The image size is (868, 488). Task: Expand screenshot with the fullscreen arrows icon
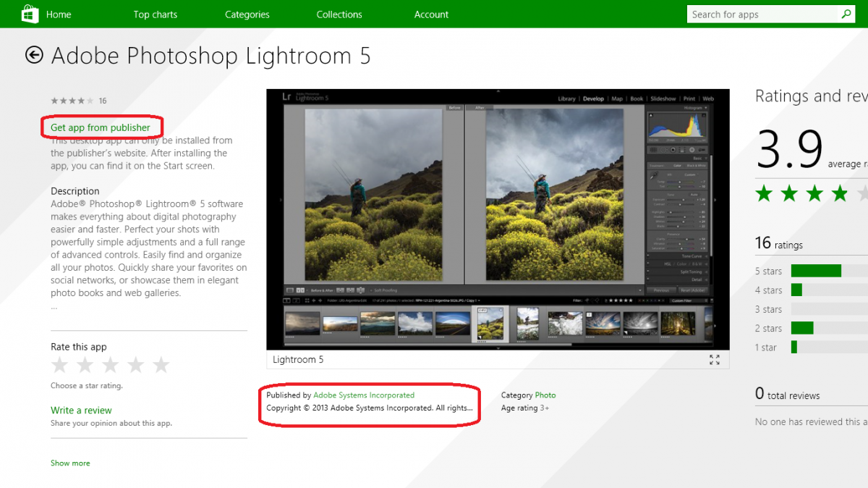pyautogui.click(x=715, y=360)
